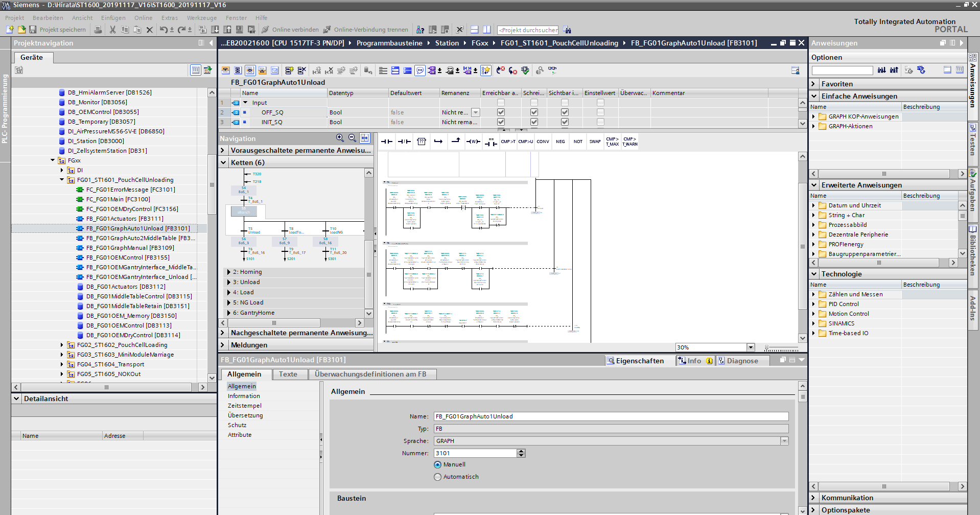Click the save project disk icon
This screenshot has width=980, height=515.
33,30
